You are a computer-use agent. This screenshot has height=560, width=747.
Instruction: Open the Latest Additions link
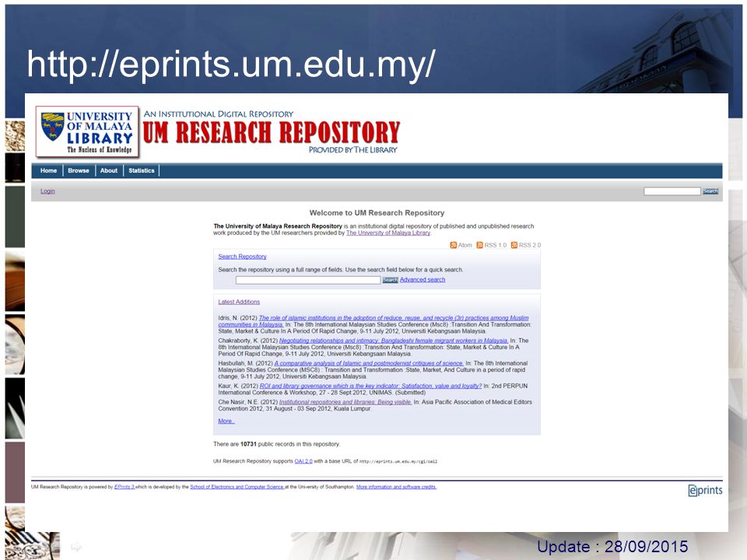239,302
